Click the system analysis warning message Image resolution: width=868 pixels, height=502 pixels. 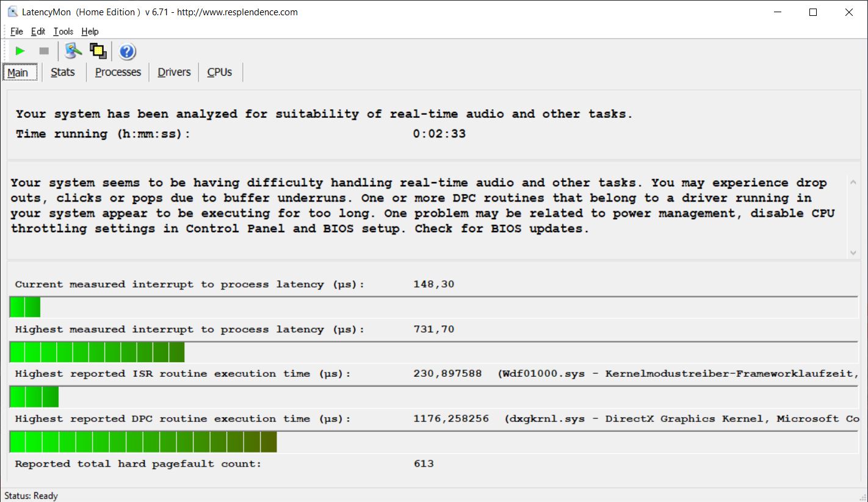pos(422,206)
